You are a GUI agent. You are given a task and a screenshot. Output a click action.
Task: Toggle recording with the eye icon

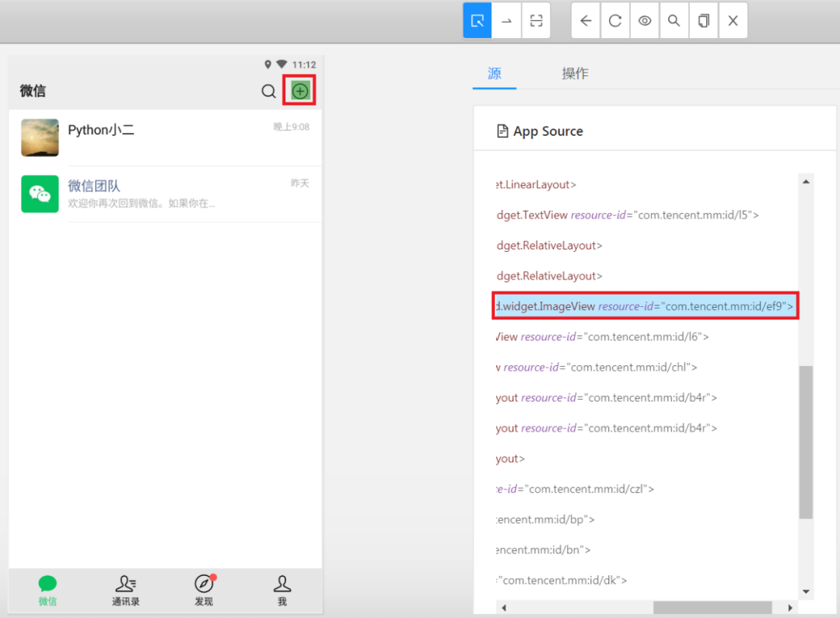click(645, 21)
